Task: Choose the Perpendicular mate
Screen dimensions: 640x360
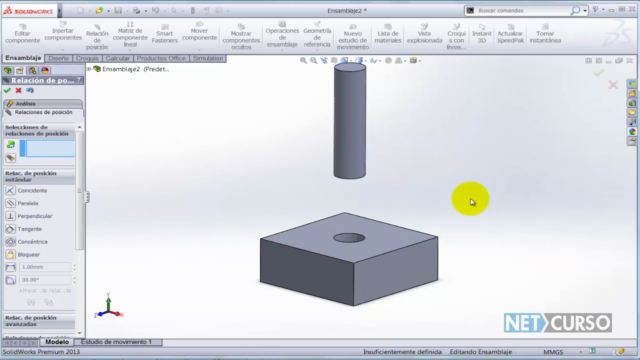Action: (x=29, y=216)
